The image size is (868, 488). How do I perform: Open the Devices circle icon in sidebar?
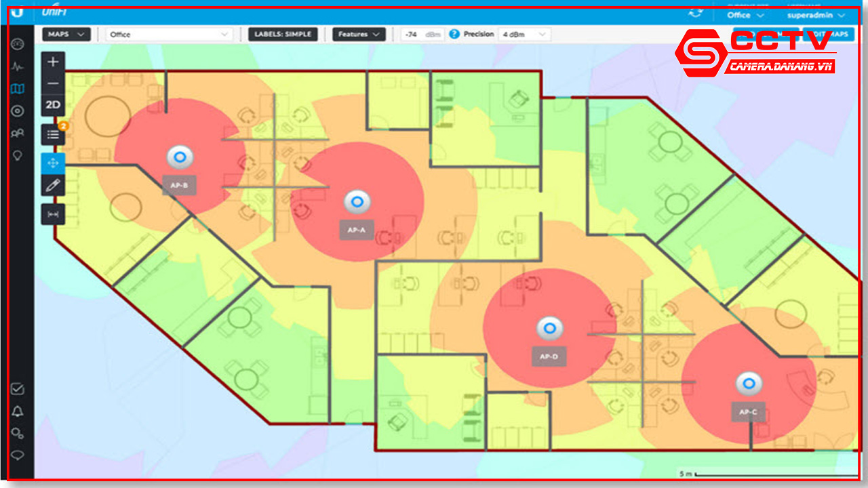(18, 111)
